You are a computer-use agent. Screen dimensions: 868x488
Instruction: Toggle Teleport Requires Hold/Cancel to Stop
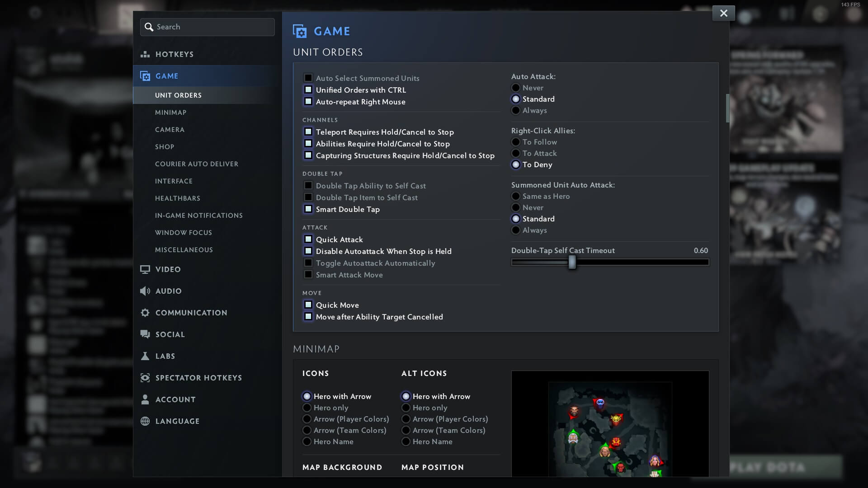308,131
